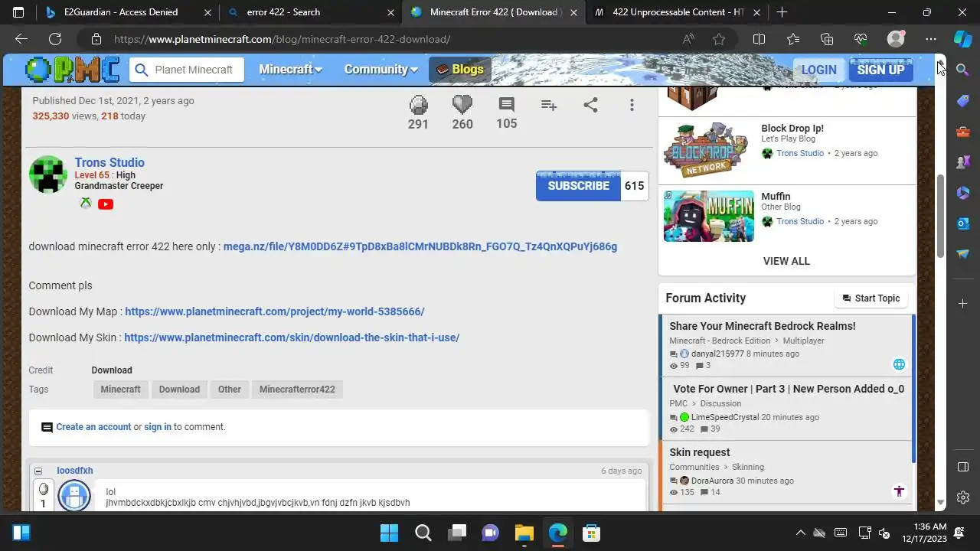The height and width of the screenshot is (551, 980).
Task: Add post to collection icon
Action: [x=549, y=106]
